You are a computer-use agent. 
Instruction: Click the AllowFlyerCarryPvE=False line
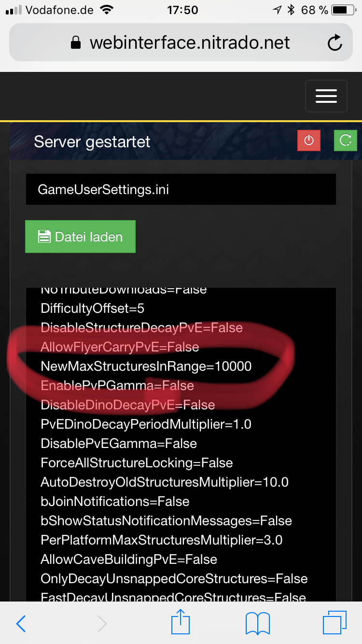[120, 347]
